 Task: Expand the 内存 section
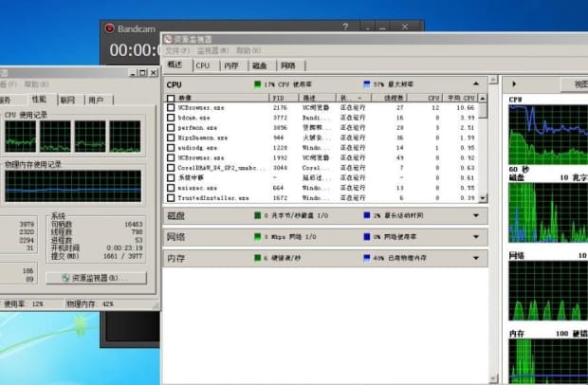[x=475, y=258]
